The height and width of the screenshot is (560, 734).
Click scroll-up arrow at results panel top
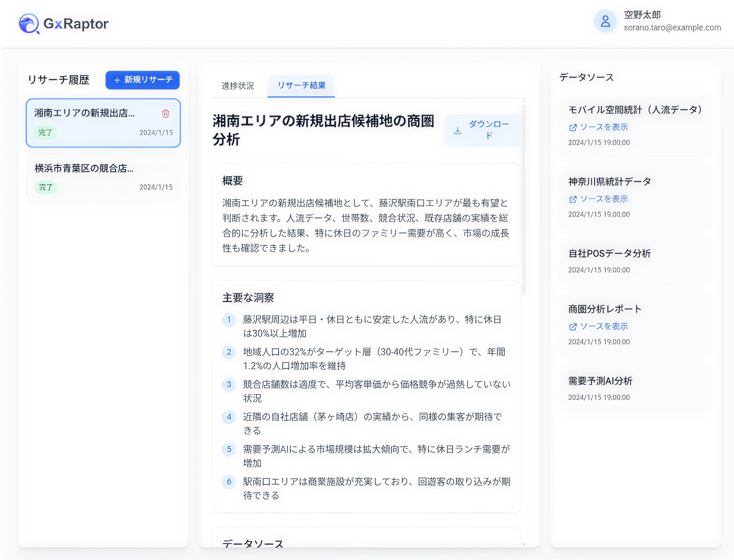(524, 101)
